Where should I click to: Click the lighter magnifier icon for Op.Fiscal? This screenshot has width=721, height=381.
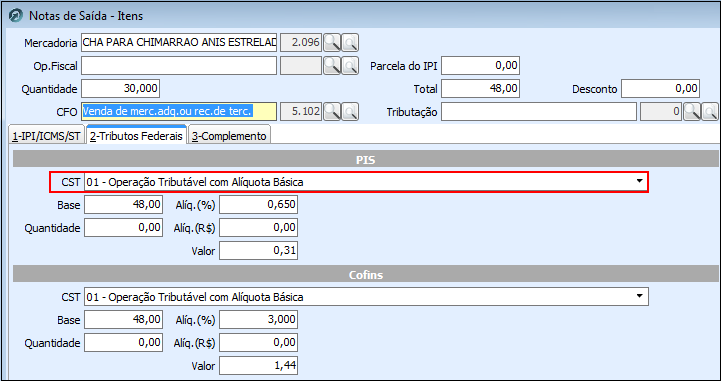pos(350,66)
